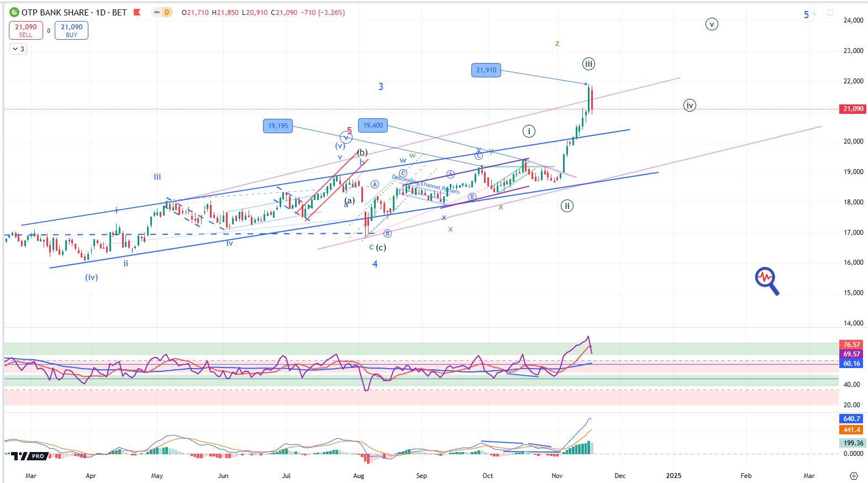Select the red 5 wave label
Viewport: 868px width, 483px height.
[349, 132]
